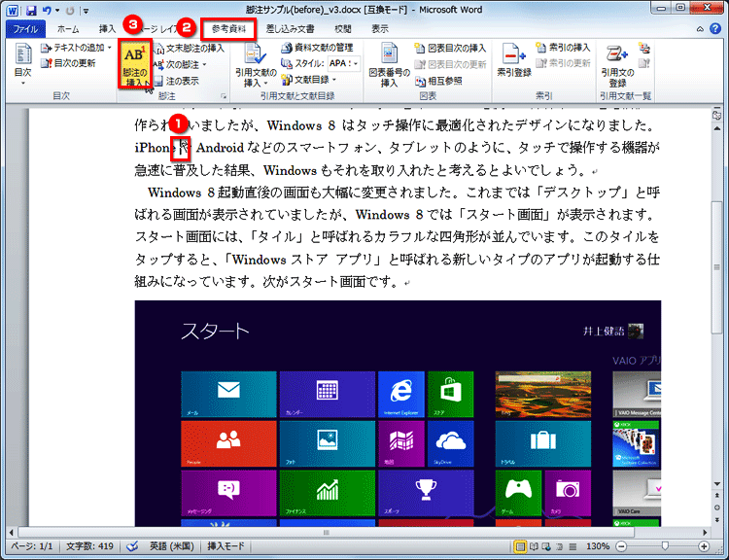The image size is (729, 560).
Task: Open the Word Help question mark icon
Action: pos(715,29)
